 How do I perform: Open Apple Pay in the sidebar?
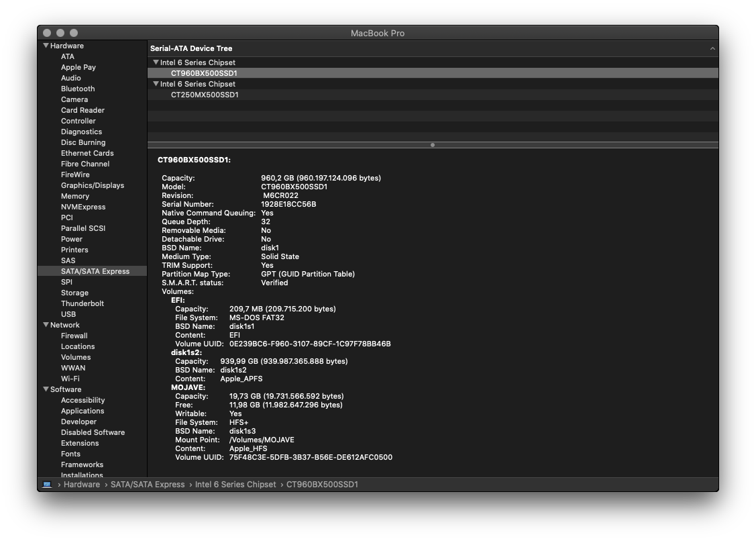[x=78, y=67]
